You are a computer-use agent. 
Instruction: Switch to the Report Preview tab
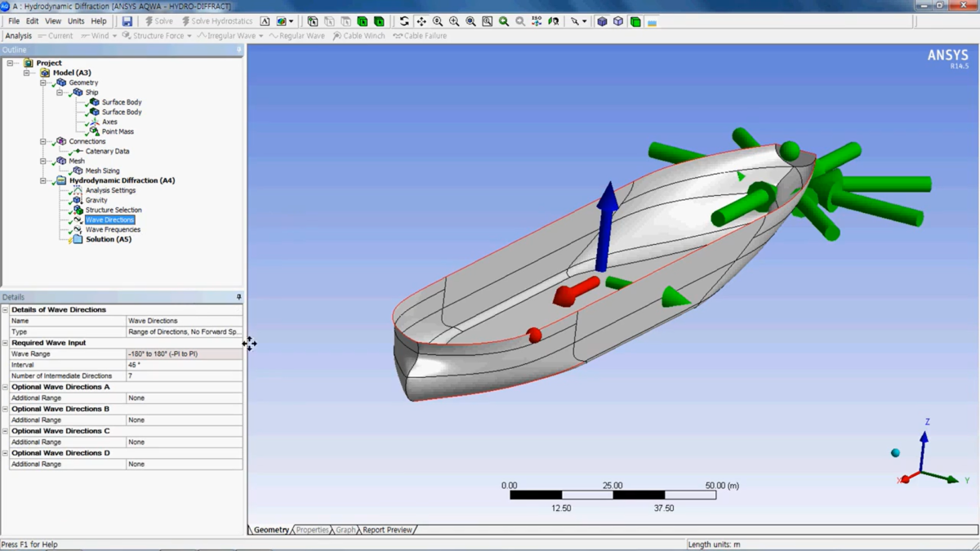[387, 530]
